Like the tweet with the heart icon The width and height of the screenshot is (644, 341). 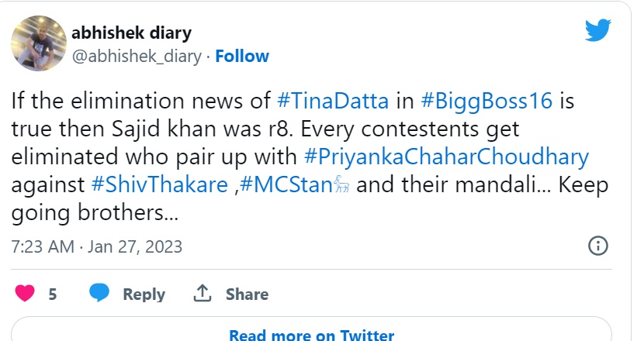pyautogui.click(x=26, y=294)
